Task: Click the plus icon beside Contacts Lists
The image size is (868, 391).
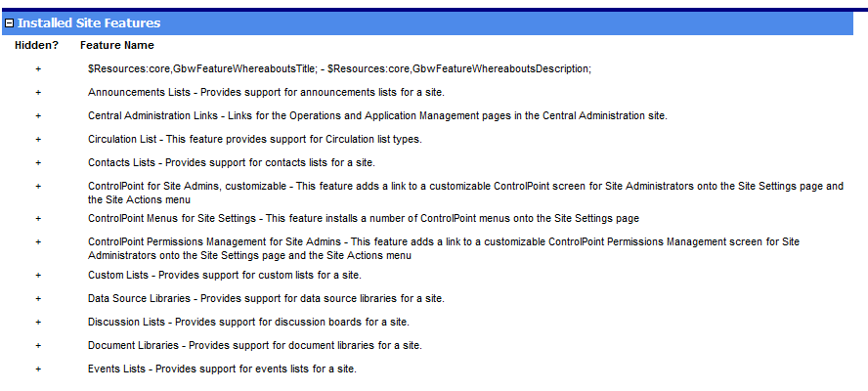Action: point(39,162)
